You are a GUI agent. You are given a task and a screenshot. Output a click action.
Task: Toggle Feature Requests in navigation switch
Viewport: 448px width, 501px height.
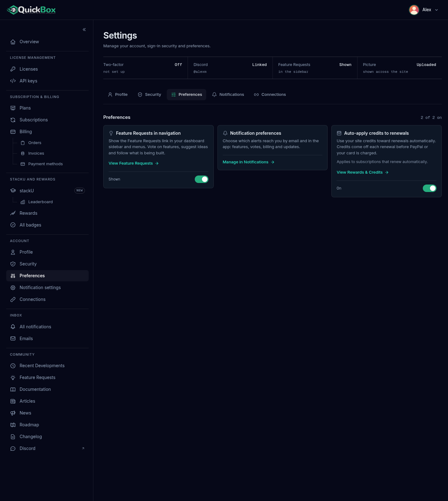point(202,179)
